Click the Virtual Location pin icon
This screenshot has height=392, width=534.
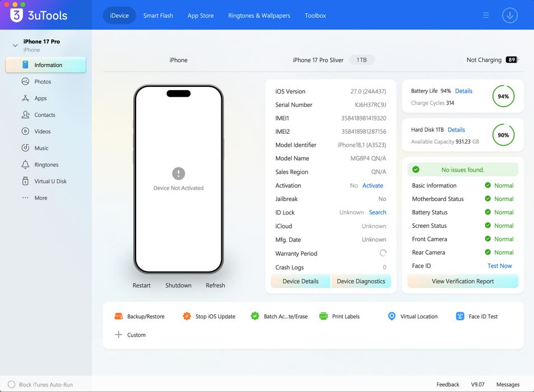[x=392, y=316]
